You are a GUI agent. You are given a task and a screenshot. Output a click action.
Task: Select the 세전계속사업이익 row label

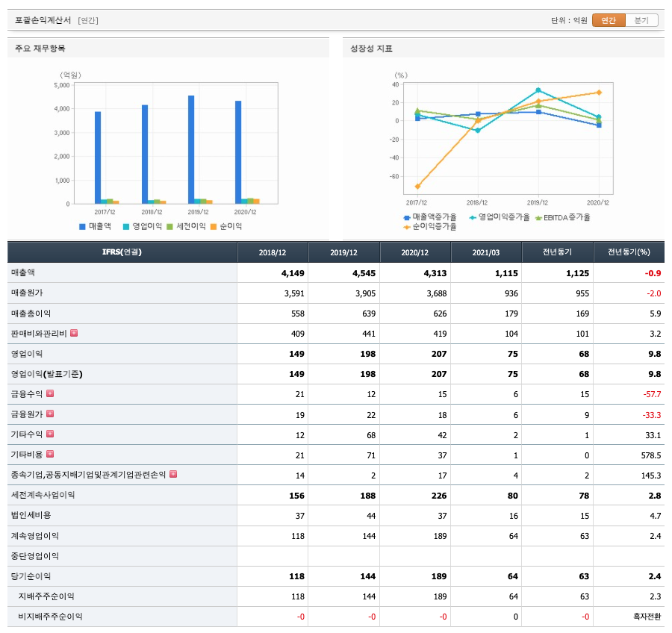click(43, 495)
